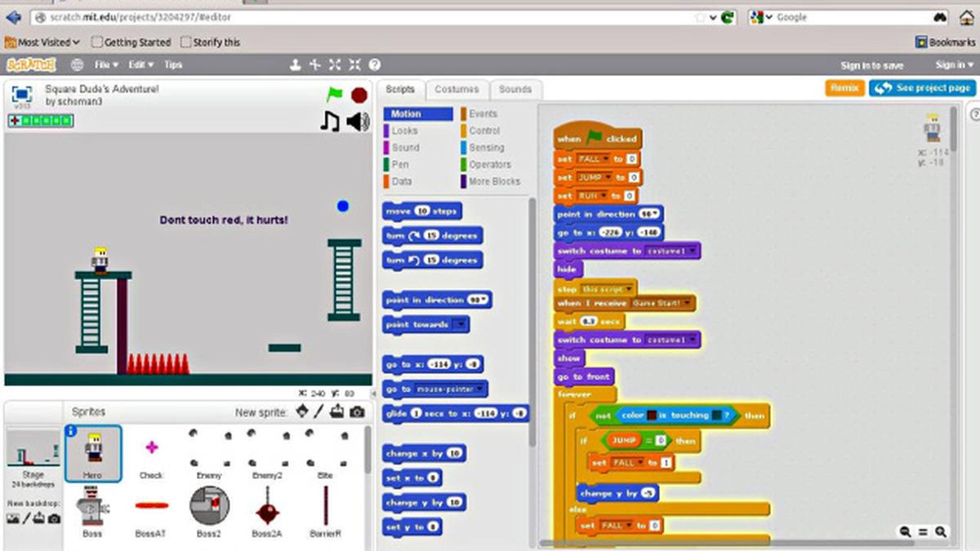Click the red color swatch in touching block
The image size is (980, 551).
[x=651, y=415]
